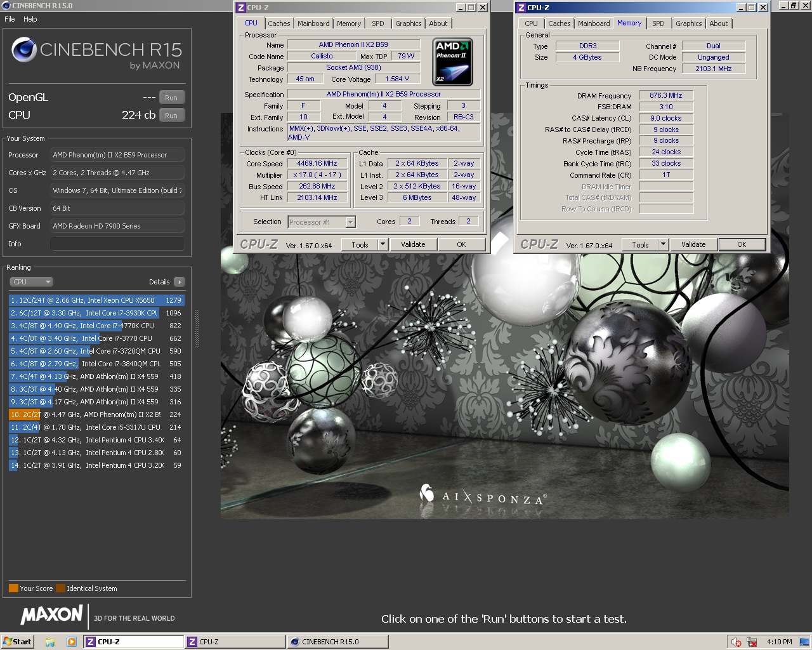
Task: Click Tools button in right CPU-Z window
Action: coord(640,244)
